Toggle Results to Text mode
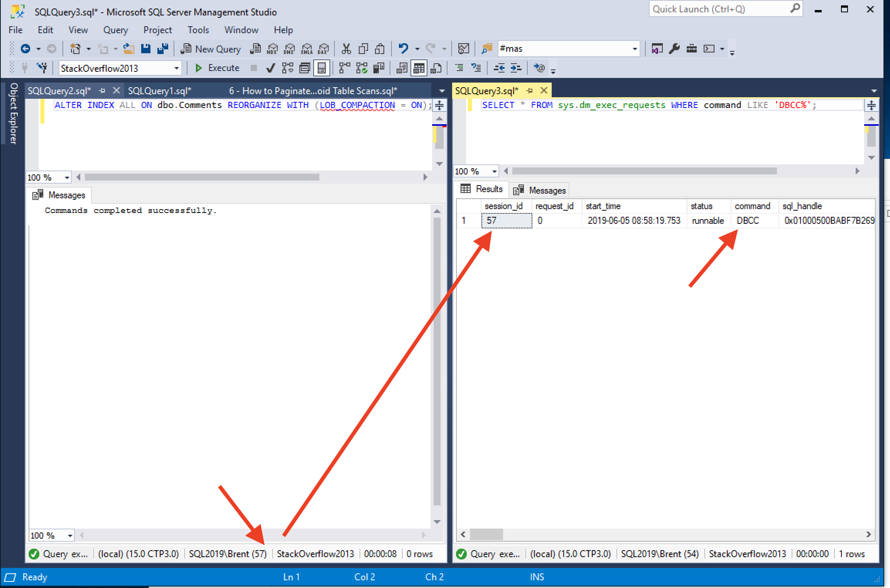This screenshot has height=588, width=890. tap(402, 68)
